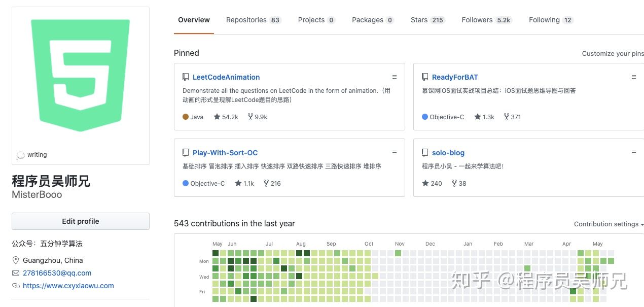Screen dimensions: 644x307
Task: Click the Java language color dot
Action: (x=186, y=117)
